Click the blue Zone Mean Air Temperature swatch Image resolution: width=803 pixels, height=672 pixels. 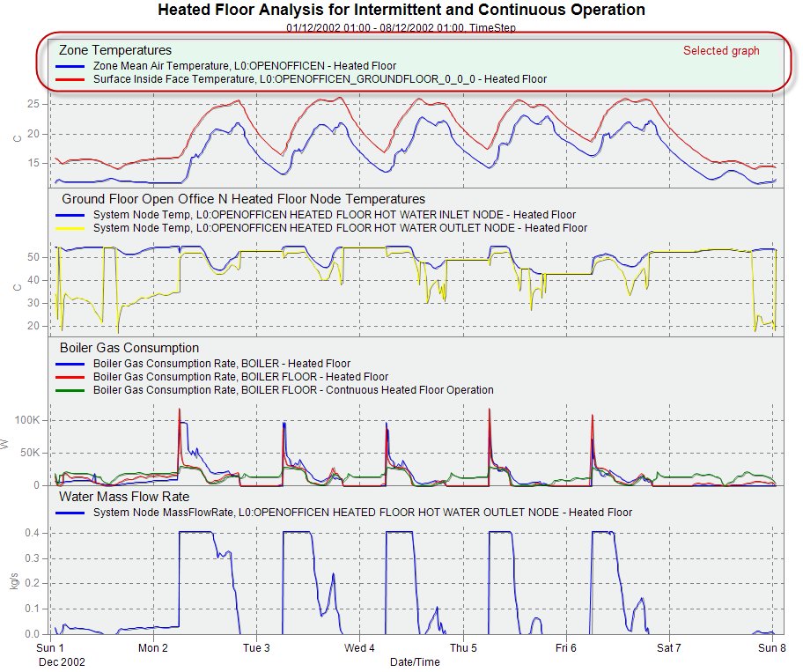click(70, 66)
